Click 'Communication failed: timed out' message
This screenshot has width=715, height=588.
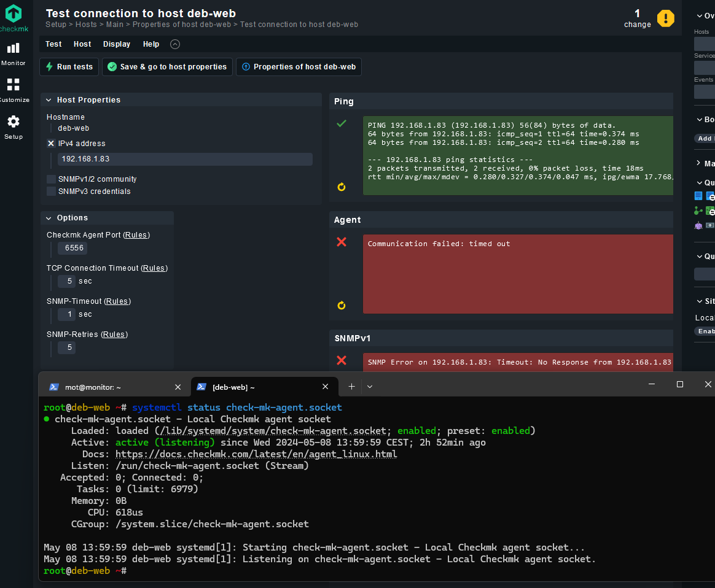click(439, 244)
